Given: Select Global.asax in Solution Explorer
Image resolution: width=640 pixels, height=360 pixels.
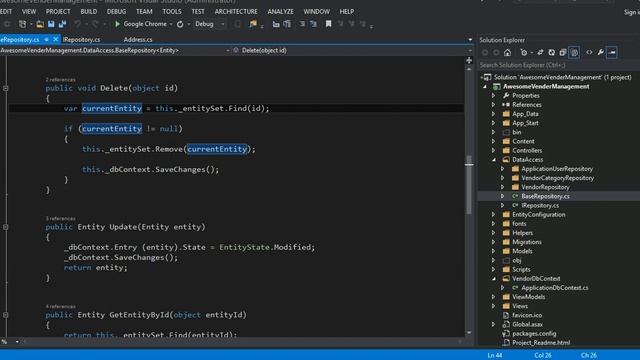Looking at the screenshot, I should [527, 324].
